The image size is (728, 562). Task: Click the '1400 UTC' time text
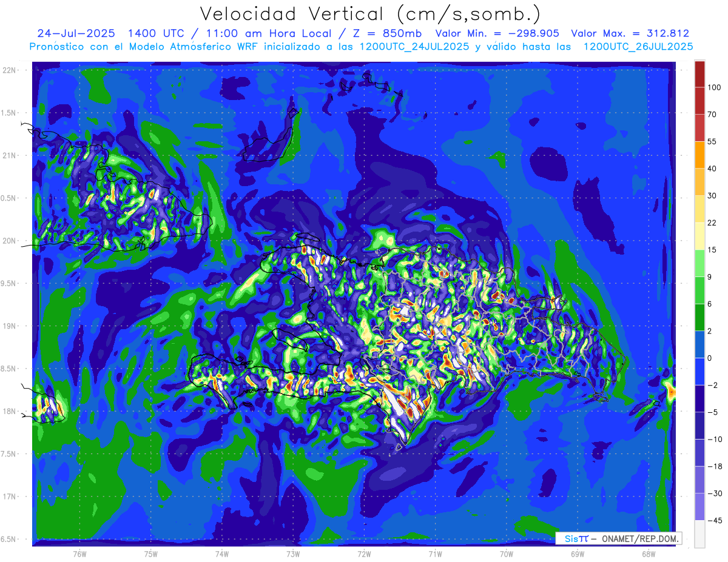tap(157, 34)
